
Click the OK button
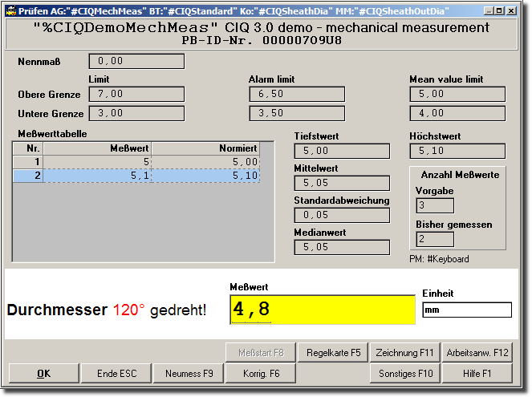[x=43, y=373]
